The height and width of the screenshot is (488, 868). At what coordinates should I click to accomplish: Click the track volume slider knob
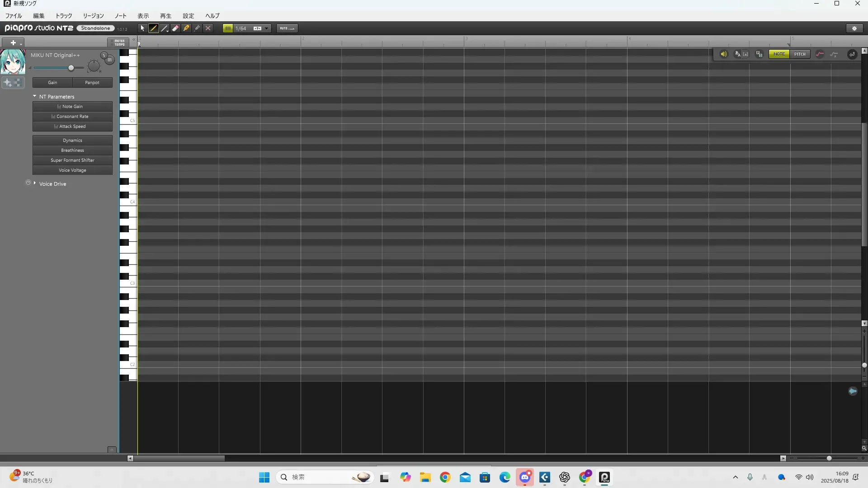point(71,68)
